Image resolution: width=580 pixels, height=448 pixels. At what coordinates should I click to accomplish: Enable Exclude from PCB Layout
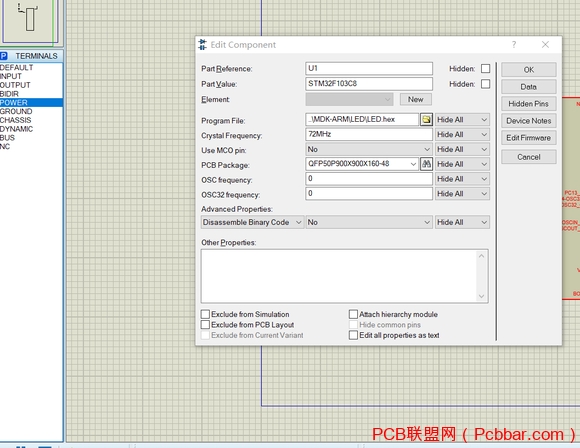tap(205, 324)
